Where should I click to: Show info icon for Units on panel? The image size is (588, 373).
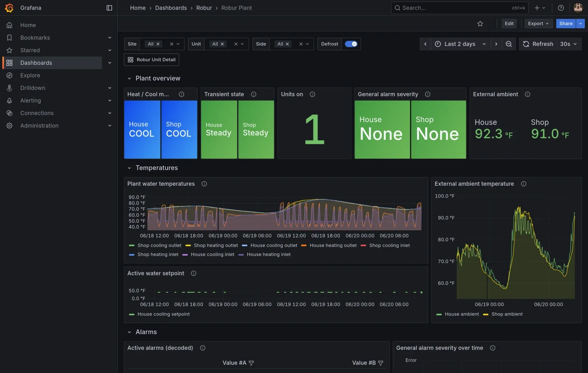[312, 94]
